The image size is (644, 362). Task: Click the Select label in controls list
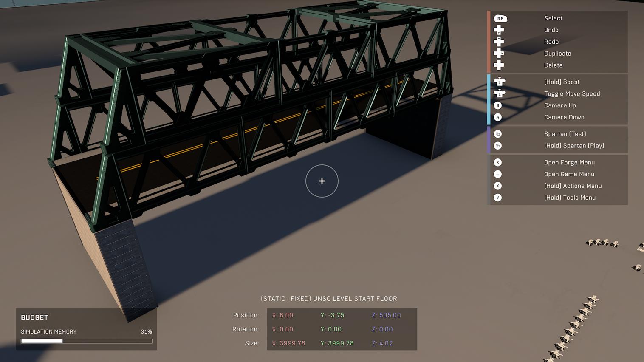click(x=553, y=18)
